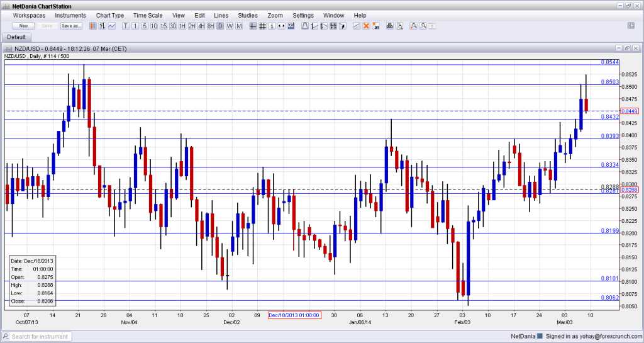
Task: Click the print preview icon
Action: tap(399, 26)
